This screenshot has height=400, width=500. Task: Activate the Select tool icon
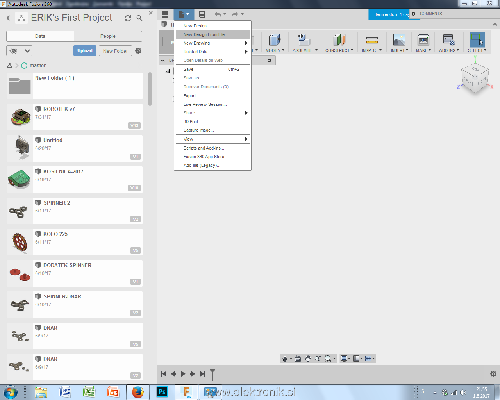(477, 40)
